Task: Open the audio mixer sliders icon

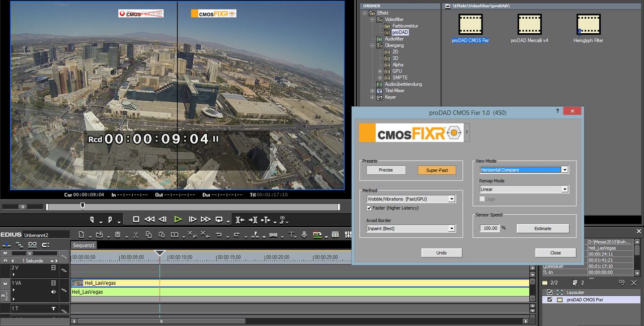Action: click(348, 235)
